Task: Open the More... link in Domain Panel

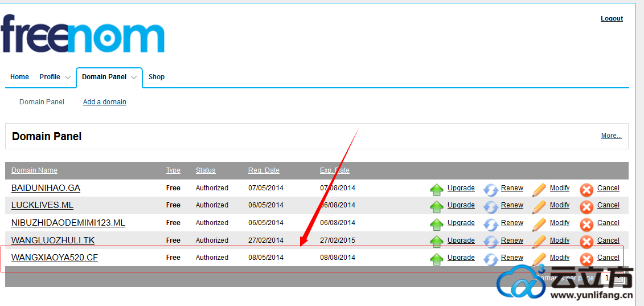Action: tap(611, 136)
